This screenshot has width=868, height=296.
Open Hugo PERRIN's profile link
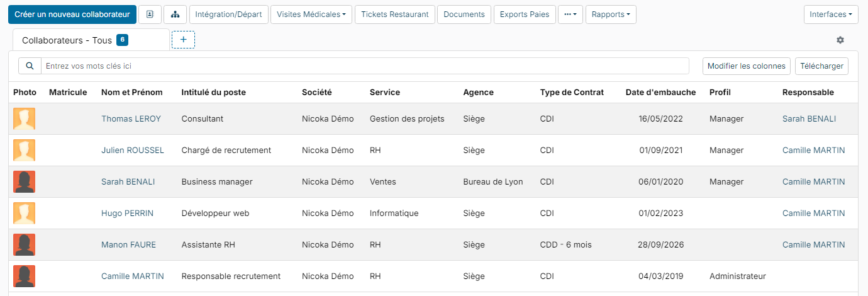127,213
